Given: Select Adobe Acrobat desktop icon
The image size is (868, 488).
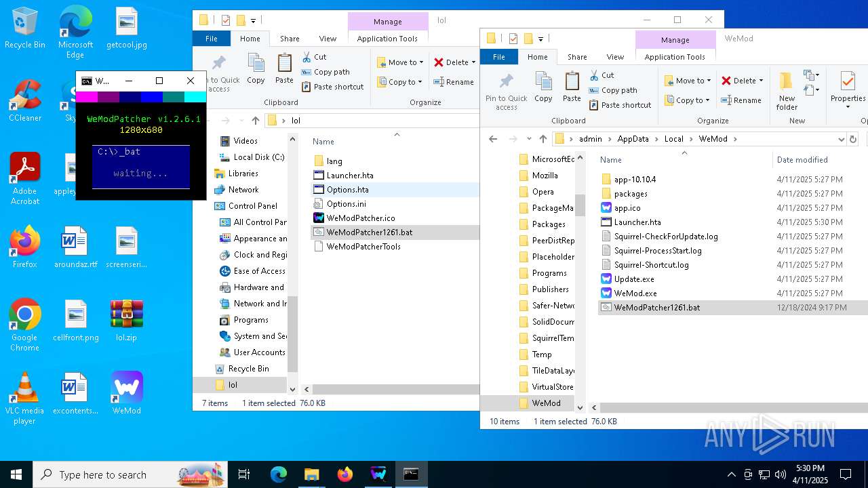Looking at the screenshot, I should click(24, 178).
